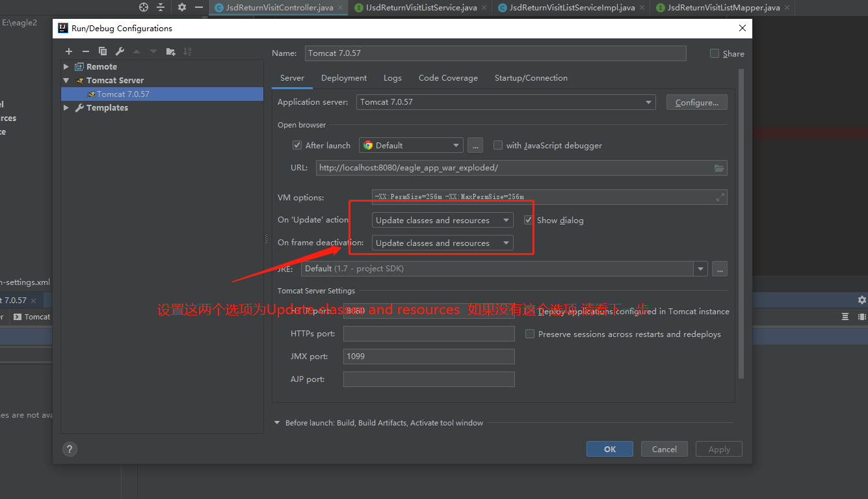Edit configuration defaults with the wrench icon
Viewport: 868px width, 499px height.
coord(119,51)
